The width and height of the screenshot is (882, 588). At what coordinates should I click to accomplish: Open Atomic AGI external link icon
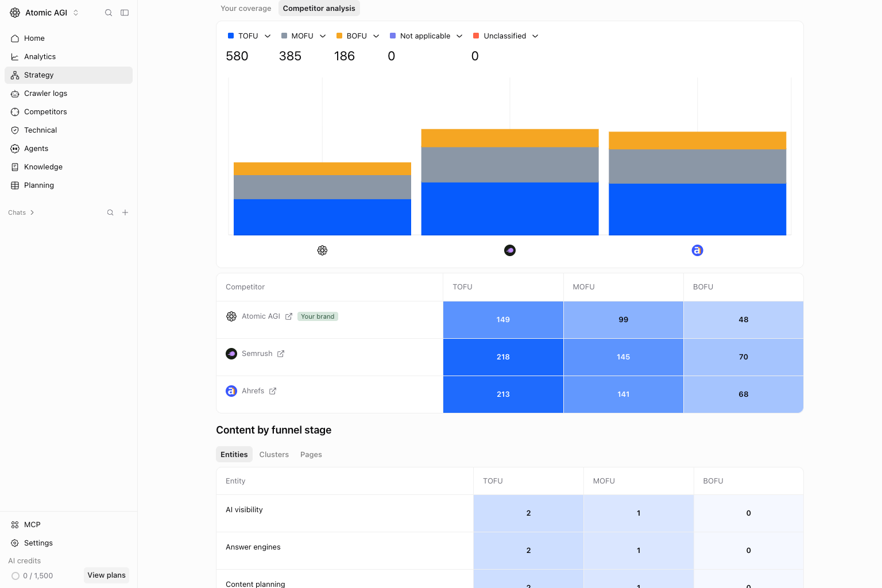click(289, 316)
